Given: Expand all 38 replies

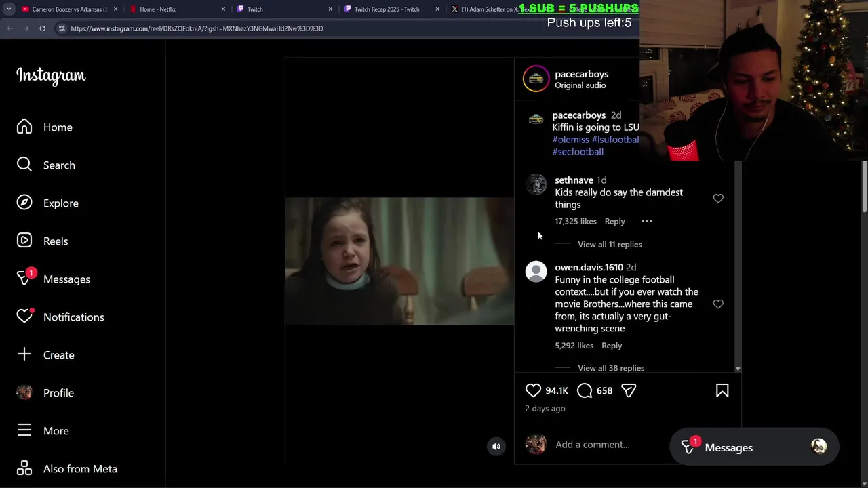Looking at the screenshot, I should (x=611, y=368).
